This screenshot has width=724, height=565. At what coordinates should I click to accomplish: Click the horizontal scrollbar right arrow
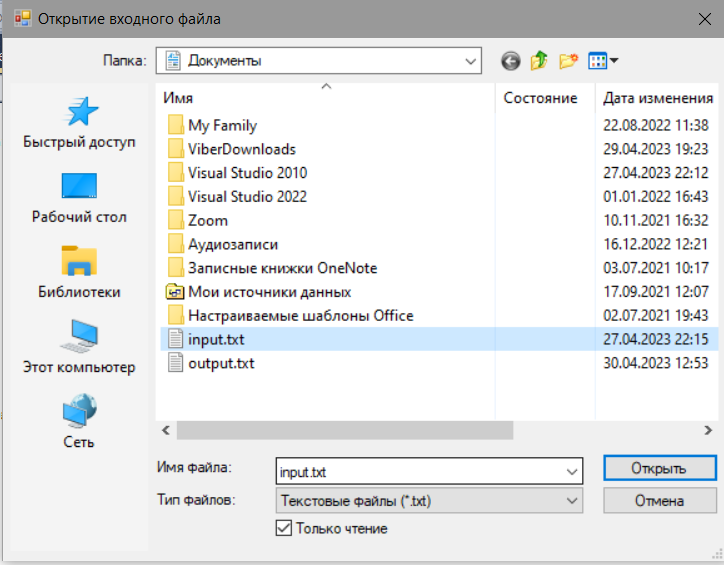tap(708, 430)
